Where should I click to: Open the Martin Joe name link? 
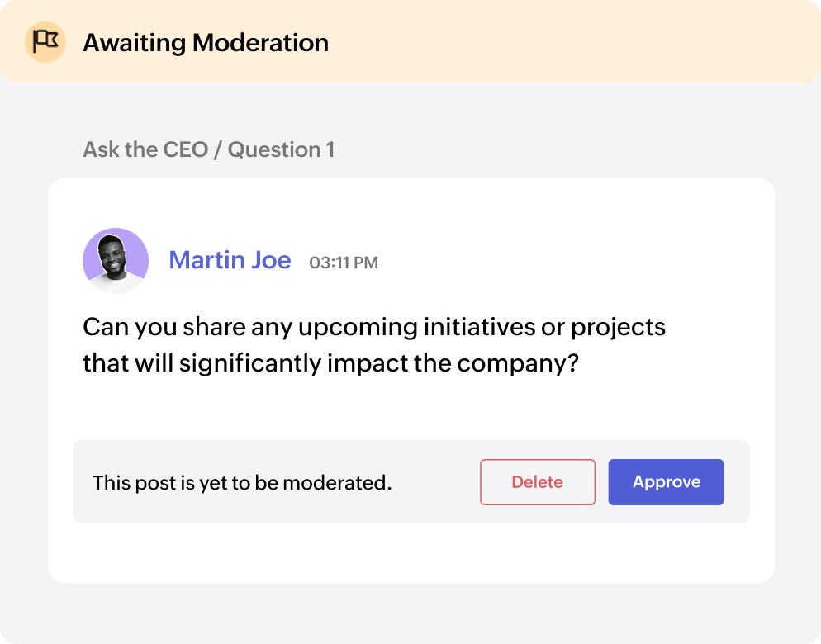pos(230,261)
